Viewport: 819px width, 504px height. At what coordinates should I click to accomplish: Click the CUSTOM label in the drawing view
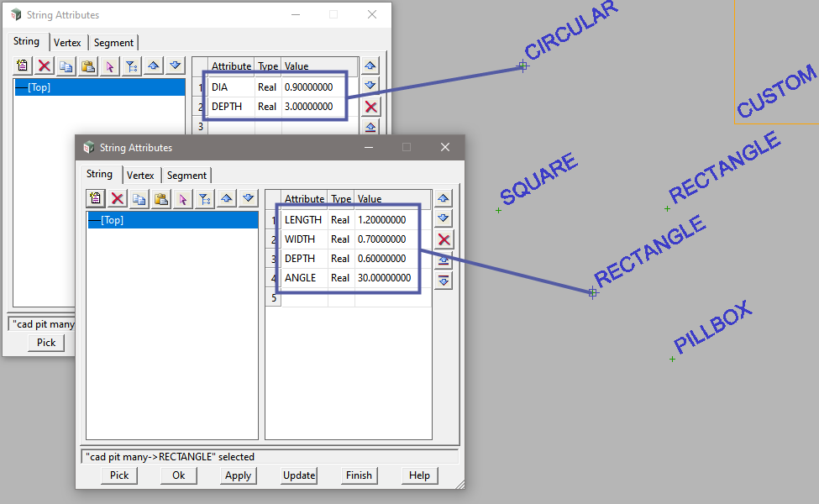tap(777, 91)
